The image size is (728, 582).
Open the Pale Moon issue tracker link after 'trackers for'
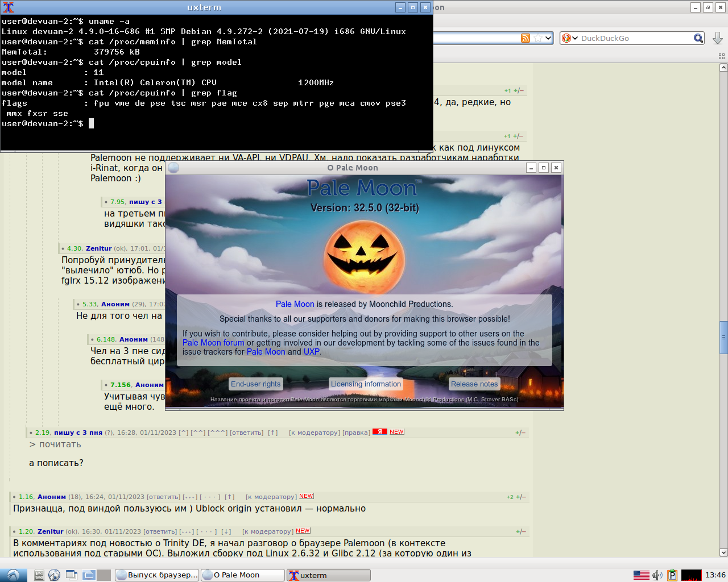266,352
